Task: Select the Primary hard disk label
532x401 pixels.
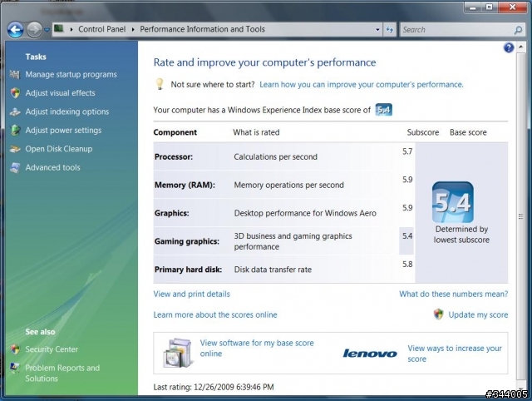Action: 188,270
